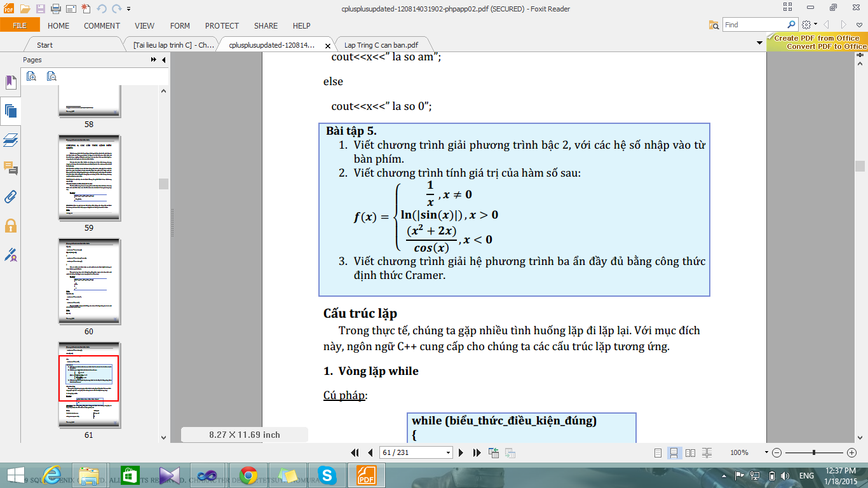Open the page number dropdown
This screenshot has width=868, height=488.
[x=449, y=453]
